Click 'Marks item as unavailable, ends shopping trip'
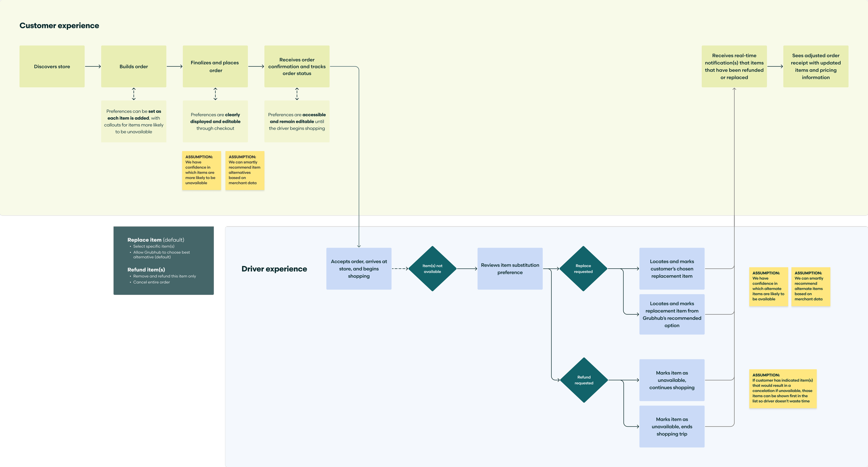Screen dimensions: 868x467 [672, 426]
